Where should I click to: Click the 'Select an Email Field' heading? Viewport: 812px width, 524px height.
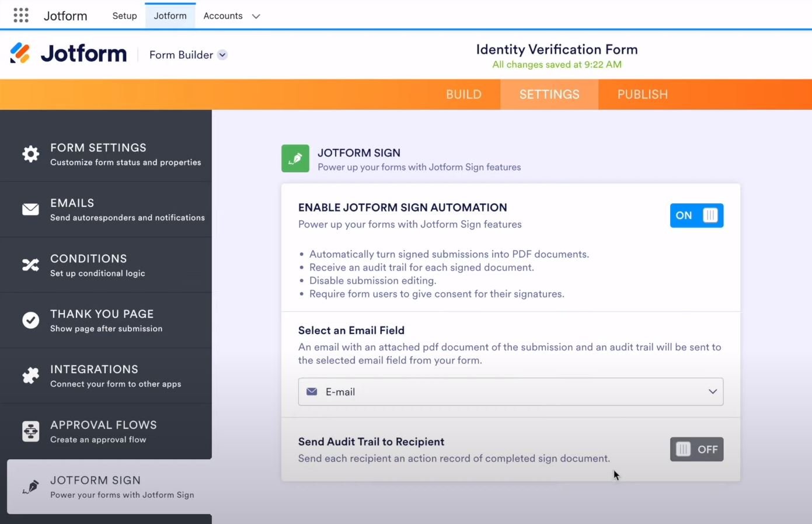pyautogui.click(x=351, y=330)
